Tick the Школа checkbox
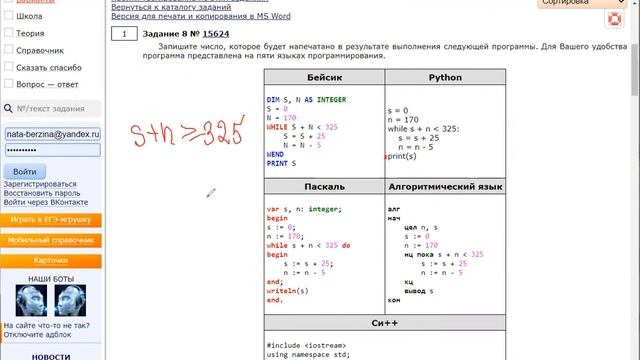The height and width of the screenshot is (360, 640). pos(9,16)
